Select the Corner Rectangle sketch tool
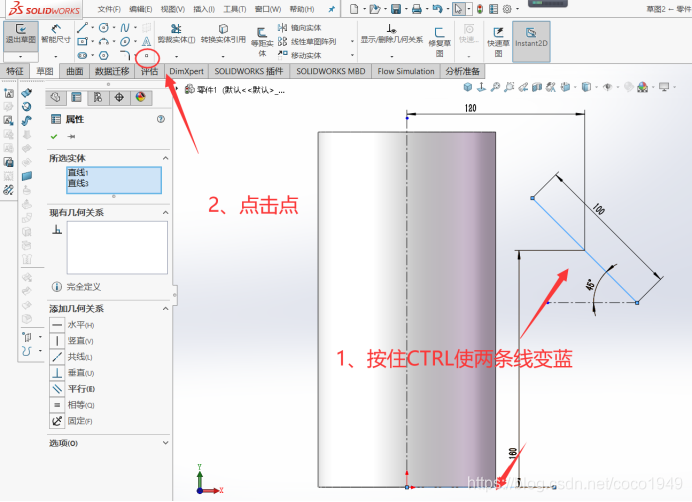This screenshot has height=502, width=692. (82, 42)
